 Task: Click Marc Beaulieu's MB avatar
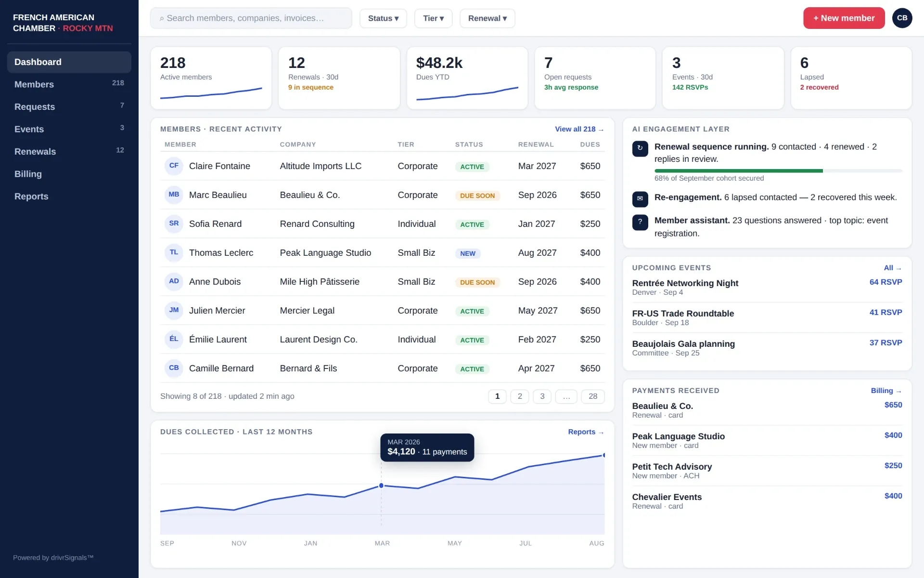coord(174,195)
